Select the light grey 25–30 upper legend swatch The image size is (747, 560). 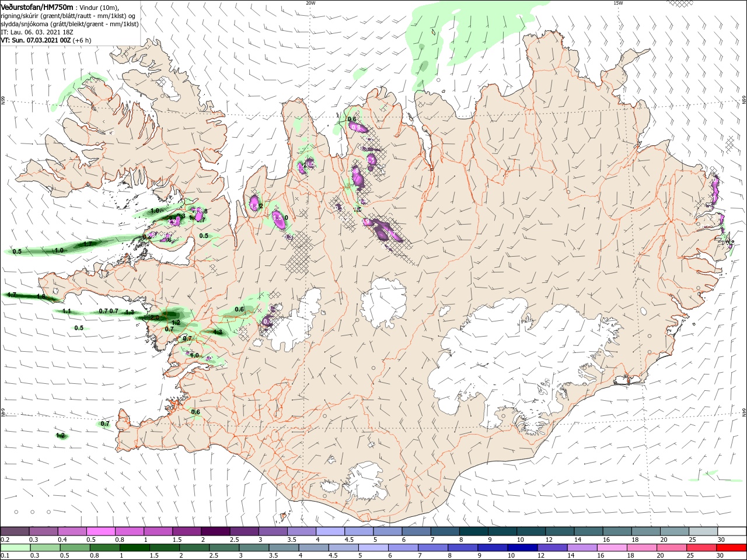point(703,531)
